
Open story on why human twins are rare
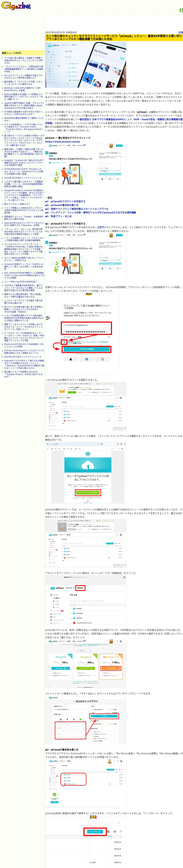coord(23,113)
